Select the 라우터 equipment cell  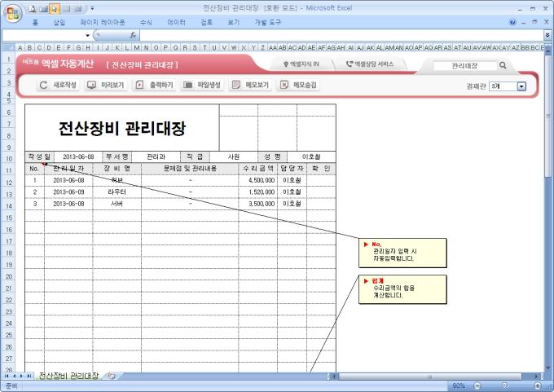click(117, 192)
